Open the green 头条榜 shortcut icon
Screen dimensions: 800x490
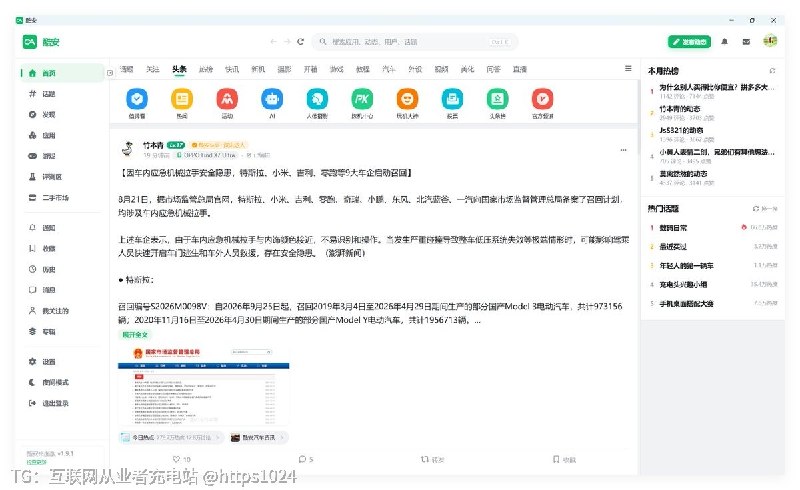pyautogui.click(x=497, y=99)
